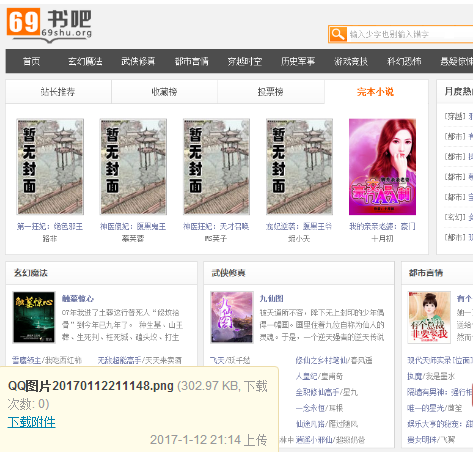
Task: Open the 科幻恐怖 navigation category
Action: click(404, 61)
